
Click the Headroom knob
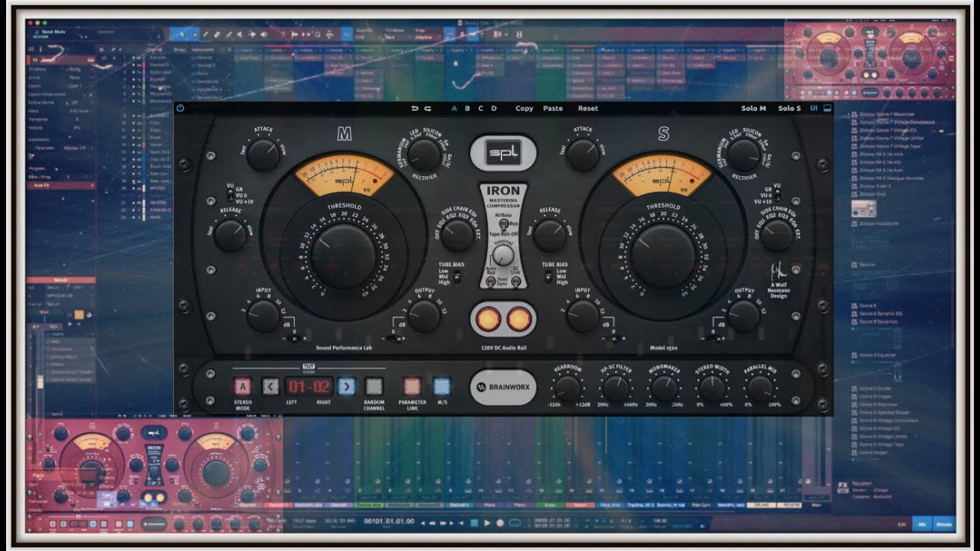567,388
